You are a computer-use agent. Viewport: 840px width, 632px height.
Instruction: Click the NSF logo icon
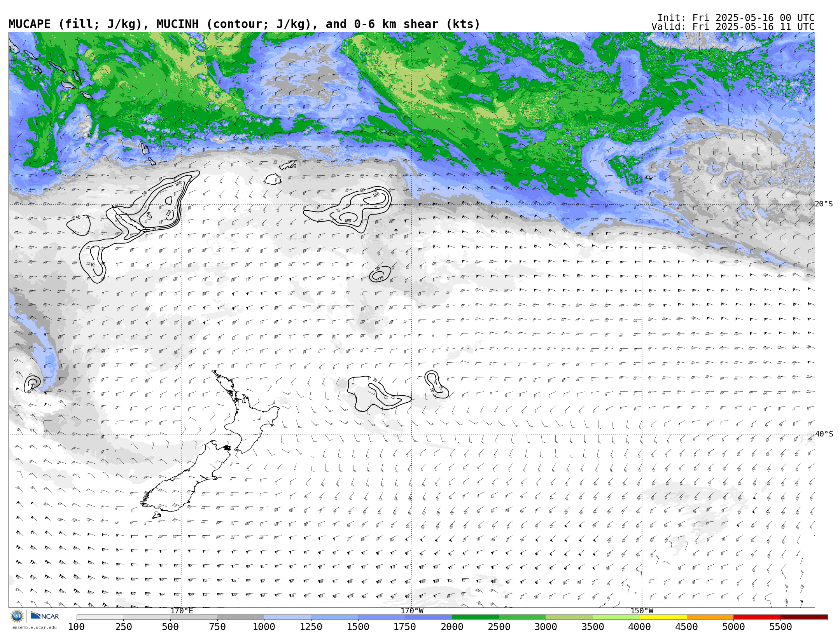[17, 616]
